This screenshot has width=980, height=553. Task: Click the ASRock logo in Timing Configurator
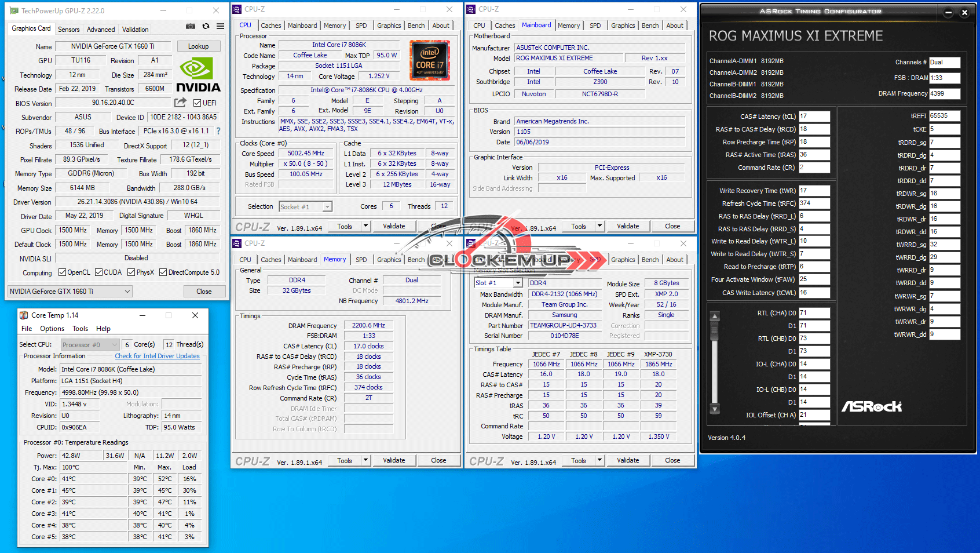(871, 406)
